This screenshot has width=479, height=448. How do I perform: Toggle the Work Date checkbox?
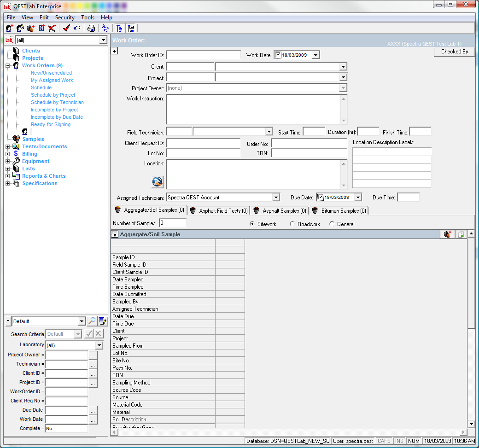pos(278,55)
